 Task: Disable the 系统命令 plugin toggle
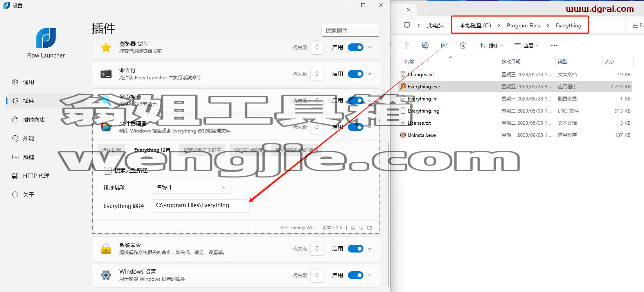click(356, 249)
